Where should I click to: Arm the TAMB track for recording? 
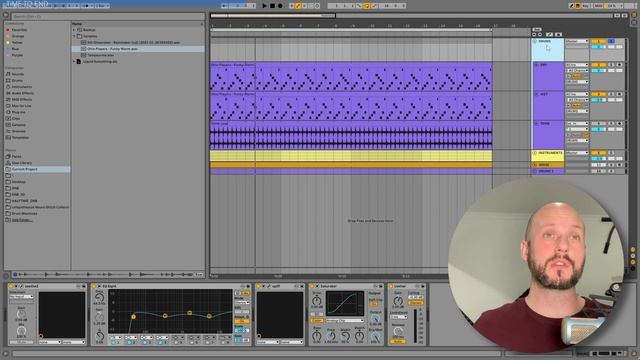click(619, 124)
